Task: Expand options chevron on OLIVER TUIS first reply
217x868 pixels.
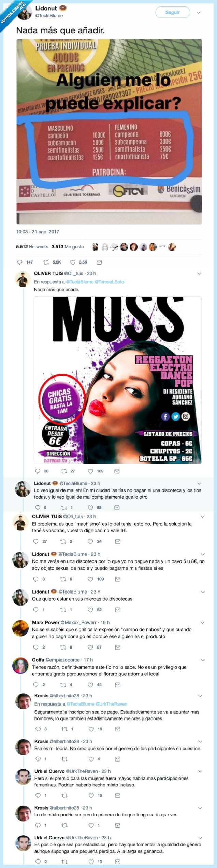Action: 199,274
